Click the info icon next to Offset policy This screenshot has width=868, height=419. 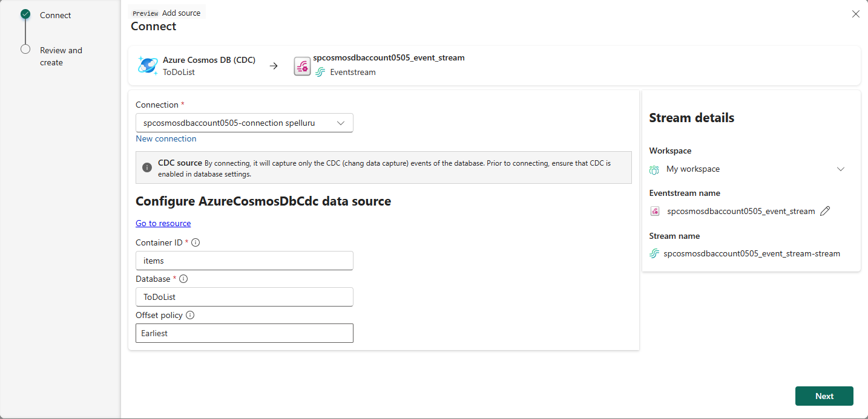[x=190, y=315]
